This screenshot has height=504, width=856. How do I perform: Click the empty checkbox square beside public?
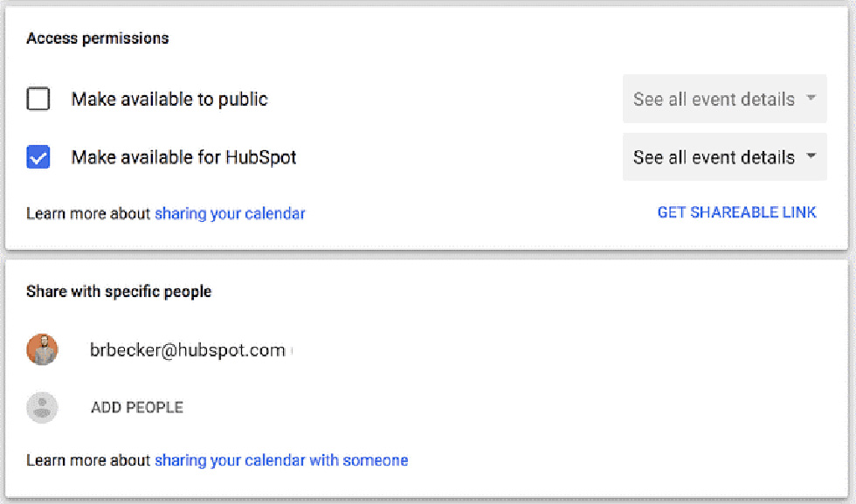(x=38, y=100)
